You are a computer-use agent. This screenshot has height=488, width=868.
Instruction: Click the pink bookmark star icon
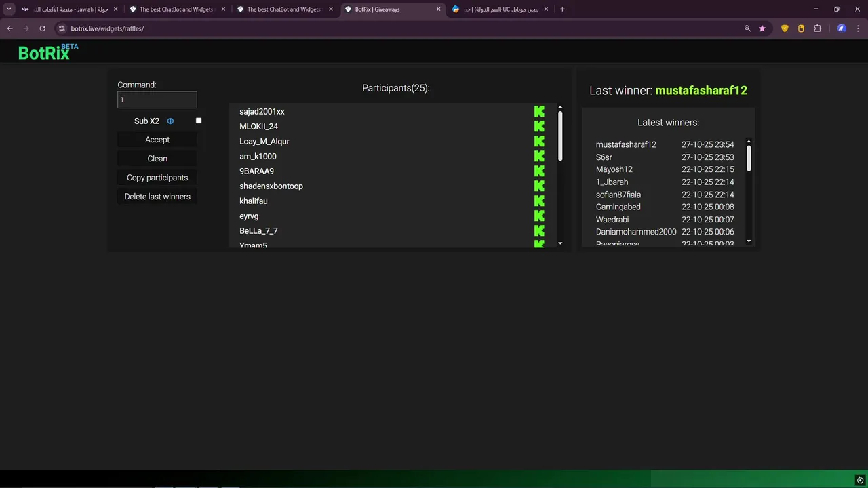762,28
